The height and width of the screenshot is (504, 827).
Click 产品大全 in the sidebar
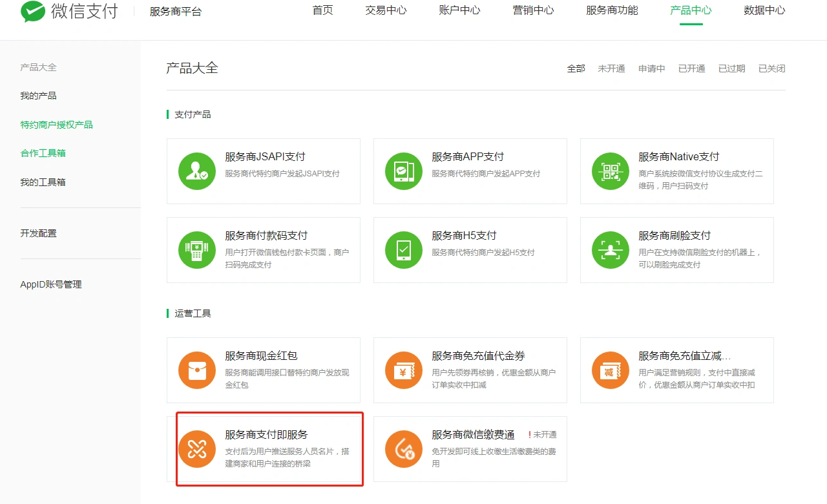pyautogui.click(x=38, y=67)
